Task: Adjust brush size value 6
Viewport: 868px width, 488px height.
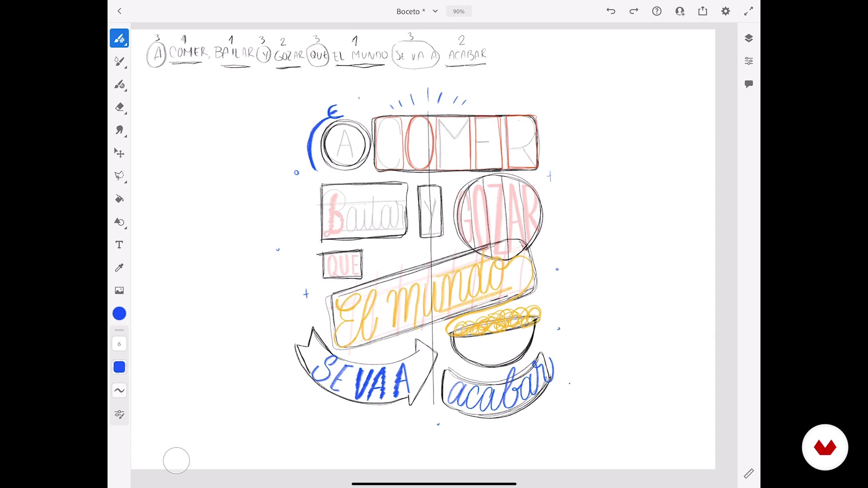Action: 119,344
